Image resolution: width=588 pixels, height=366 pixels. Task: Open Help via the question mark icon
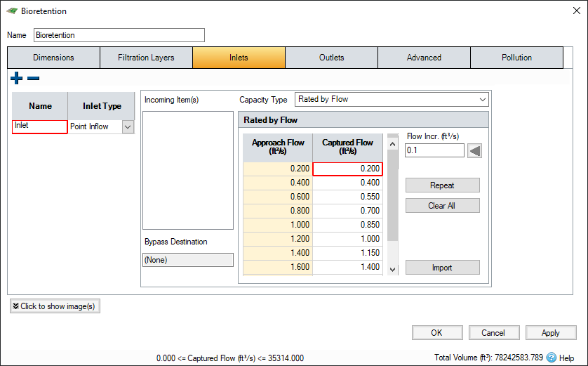click(552, 358)
